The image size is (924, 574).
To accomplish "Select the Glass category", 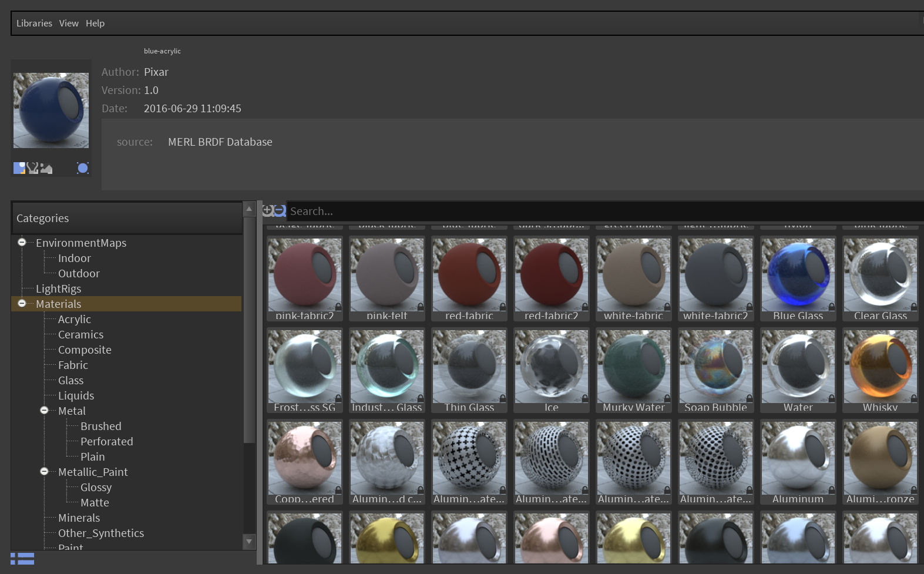I will [x=70, y=381].
